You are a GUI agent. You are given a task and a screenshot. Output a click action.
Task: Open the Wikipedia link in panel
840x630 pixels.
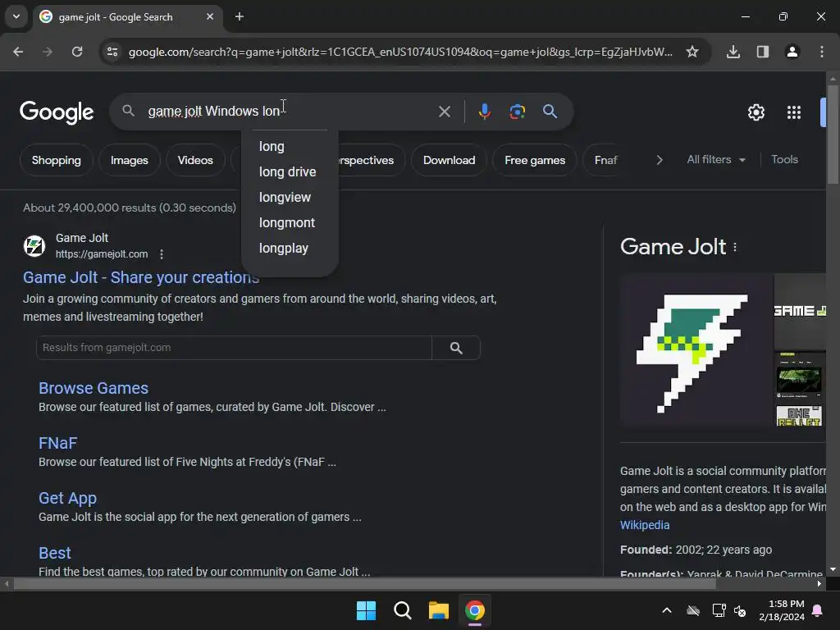coord(645,525)
